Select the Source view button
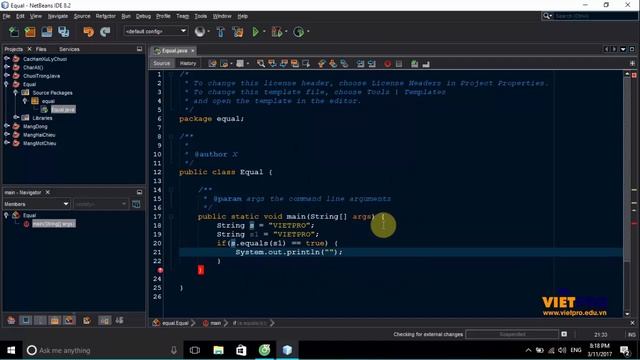This screenshot has height=360, width=640. (162, 63)
